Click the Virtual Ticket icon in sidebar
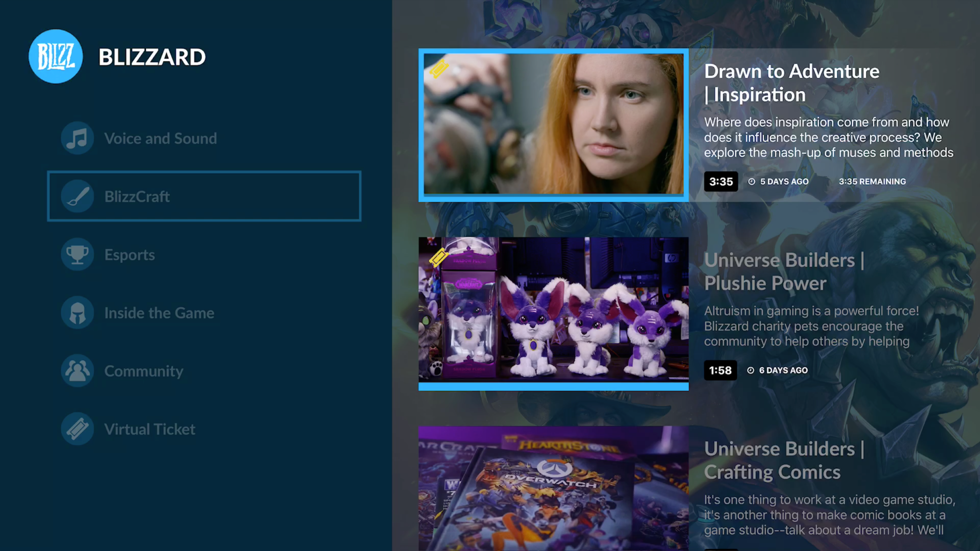This screenshot has width=980, height=551. click(77, 429)
